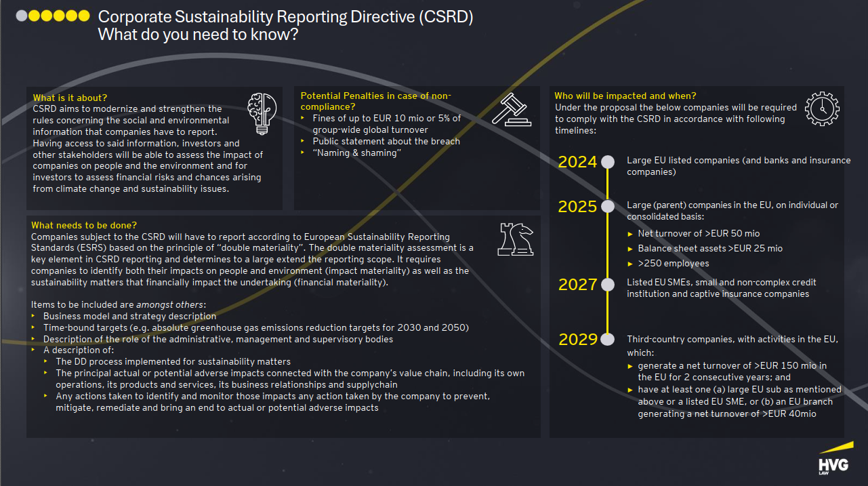The height and width of the screenshot is (486, 868).
Task: Click the 2027 timeline circle marker
Action: pos(608,284)
